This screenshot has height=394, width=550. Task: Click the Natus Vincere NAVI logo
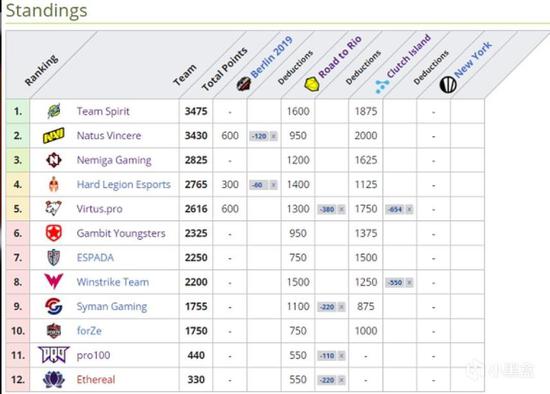pyautogui.click(x=53, y=135)
